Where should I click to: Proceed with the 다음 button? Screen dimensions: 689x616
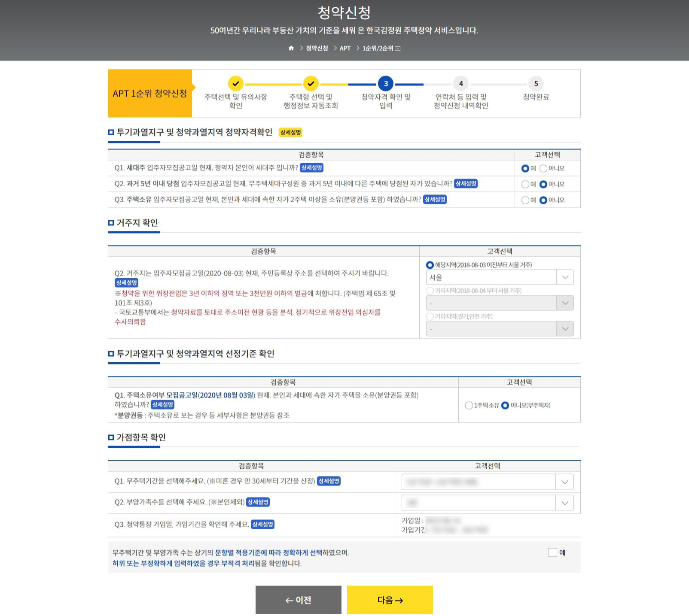point(390,600)
